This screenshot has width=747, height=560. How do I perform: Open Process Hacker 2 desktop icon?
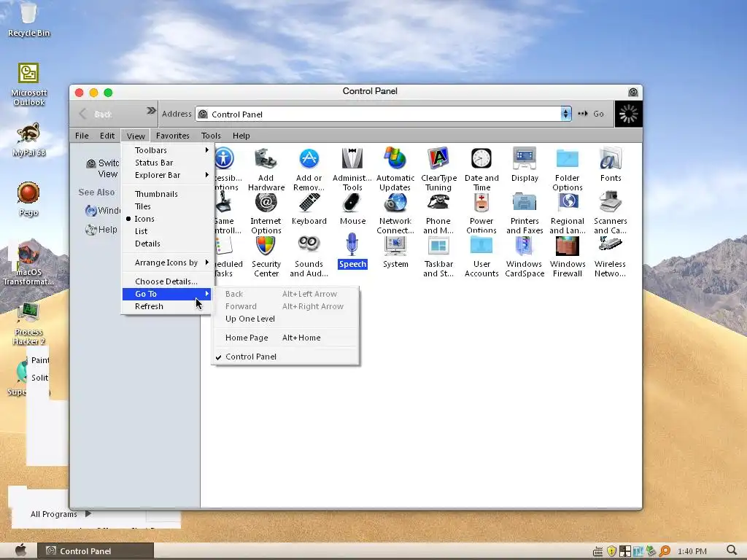(28, 324)
